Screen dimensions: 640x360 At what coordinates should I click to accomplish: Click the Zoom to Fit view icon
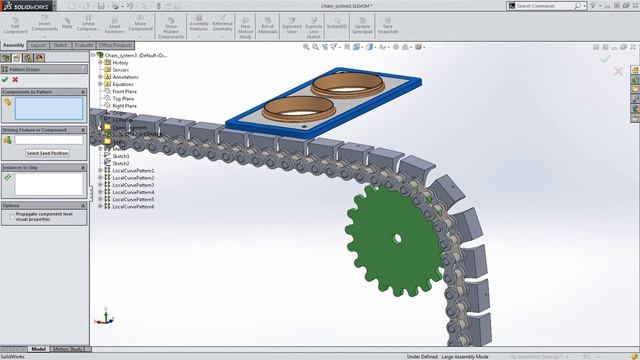306,47
